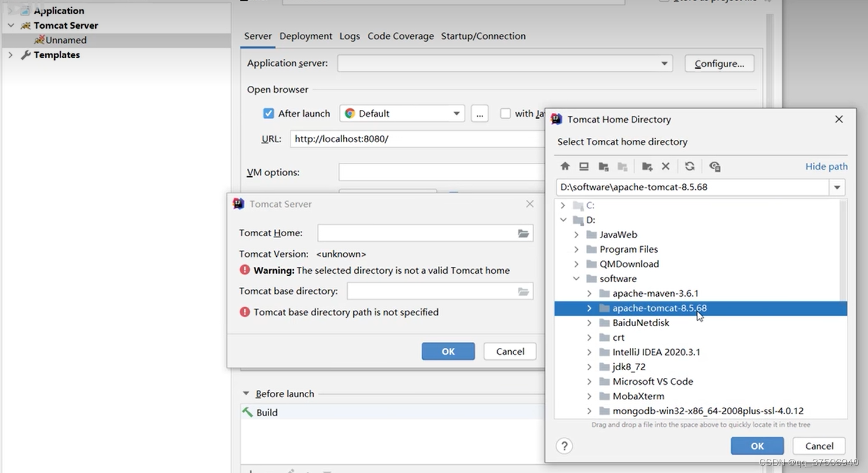Collapse software folder
Screen dimensions: 868x473
(x=576, y=279)
